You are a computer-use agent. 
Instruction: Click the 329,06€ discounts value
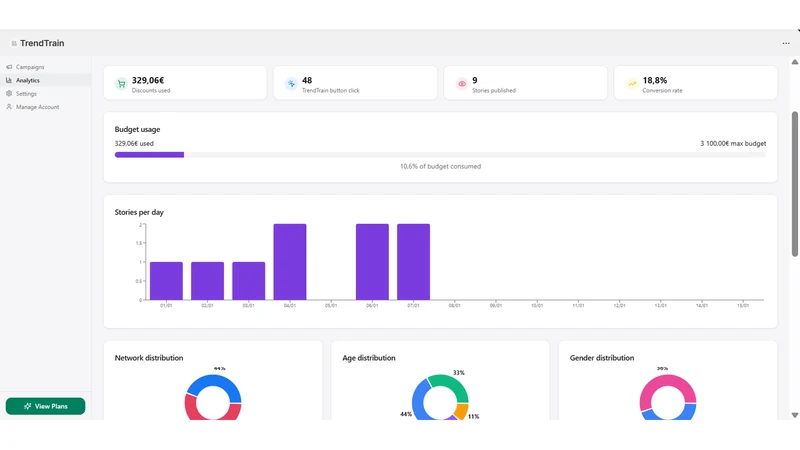point(148,80)
